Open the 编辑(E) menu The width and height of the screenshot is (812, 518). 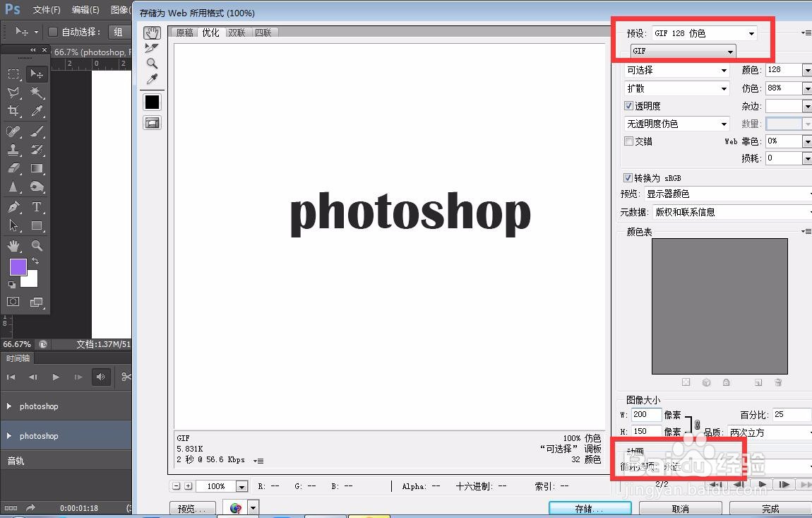tap(85, 10)
